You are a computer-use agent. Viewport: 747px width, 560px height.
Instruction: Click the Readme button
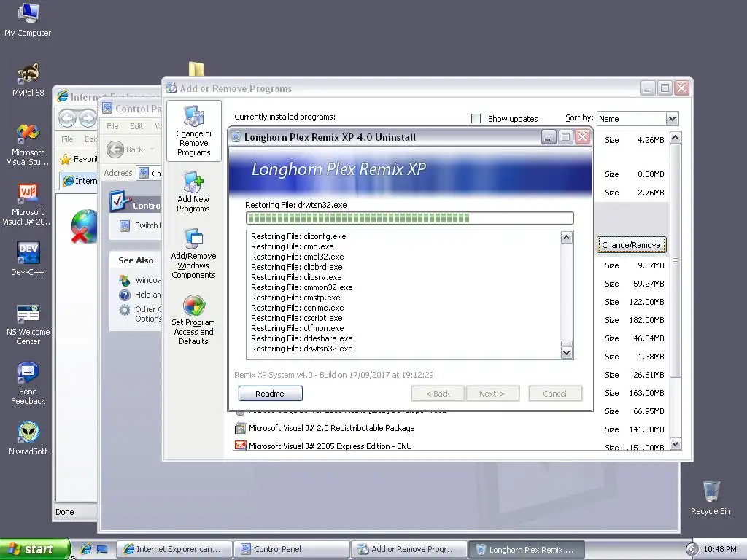click(270, 394)
